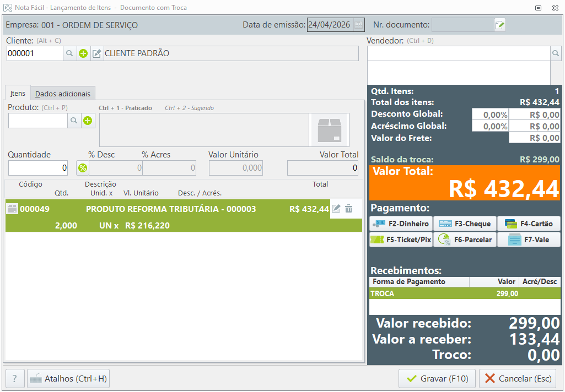Click the green percent discount icon
The height and width of the screenshot is (392, 565).
pyautogui.click(x=83, y=168)
